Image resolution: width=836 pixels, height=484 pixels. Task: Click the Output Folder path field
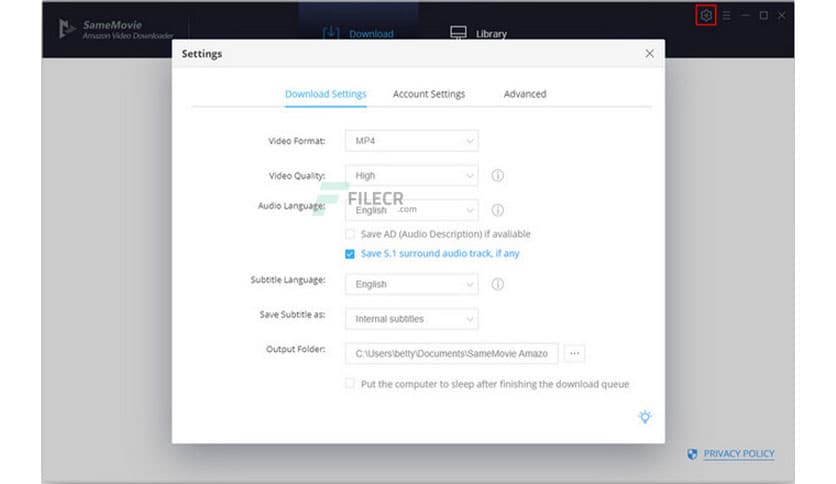pyautogui.click(x=452, y=353)
